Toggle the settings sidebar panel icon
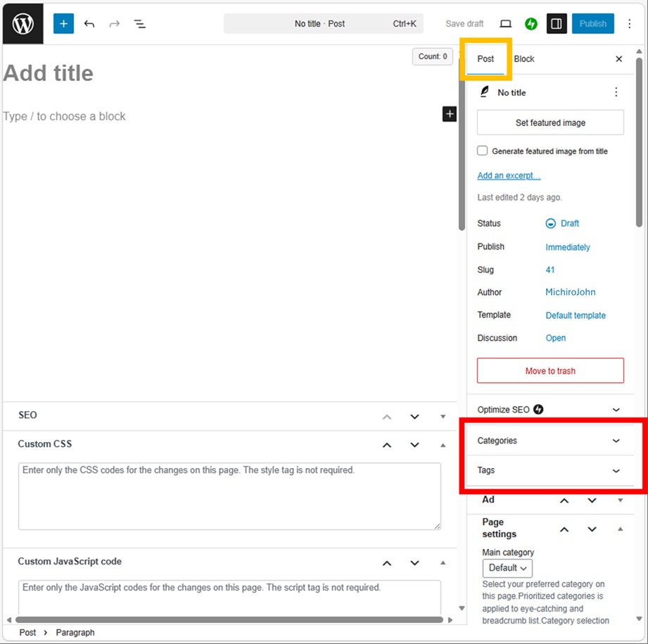 pos(556,24)
